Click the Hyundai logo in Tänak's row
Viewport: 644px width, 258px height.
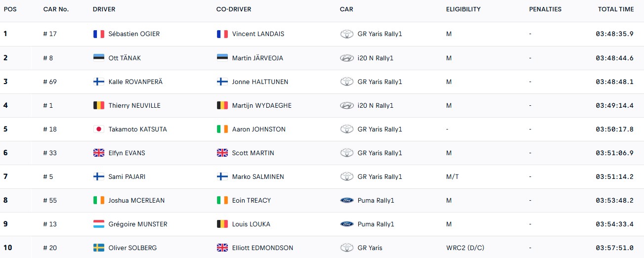347,58
